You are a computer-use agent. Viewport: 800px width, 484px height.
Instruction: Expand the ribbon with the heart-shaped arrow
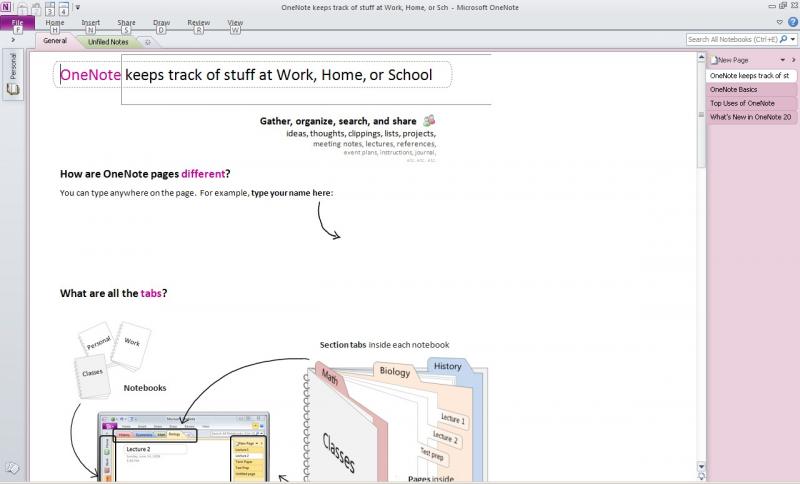pyautogui.click(x=780, y=22)
